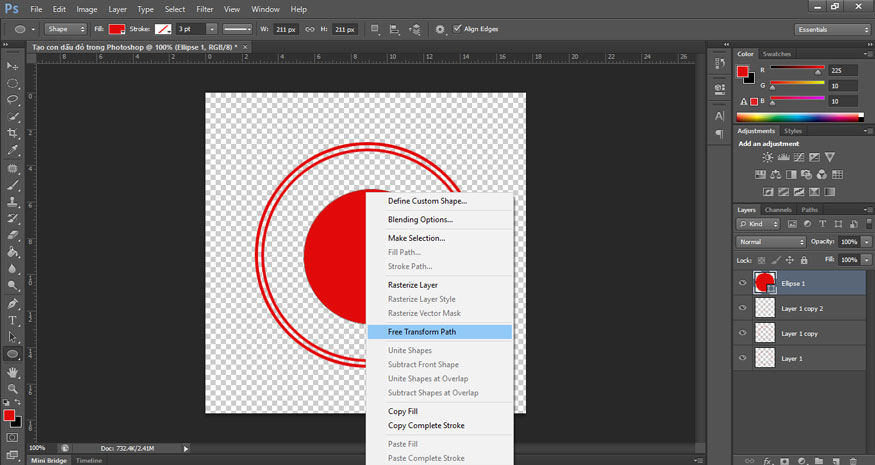Toggle visibility of Layer 1 copy

pyautogui.click(x=742, y=333)
